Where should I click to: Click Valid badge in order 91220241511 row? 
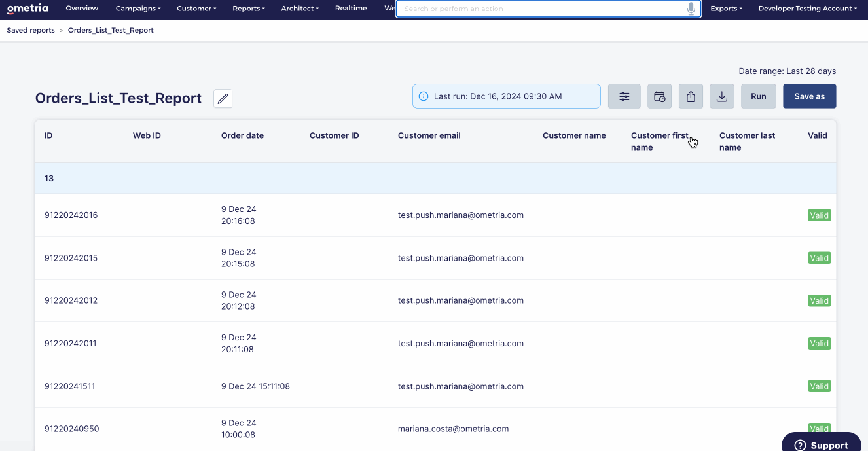(x=819, y=386)
